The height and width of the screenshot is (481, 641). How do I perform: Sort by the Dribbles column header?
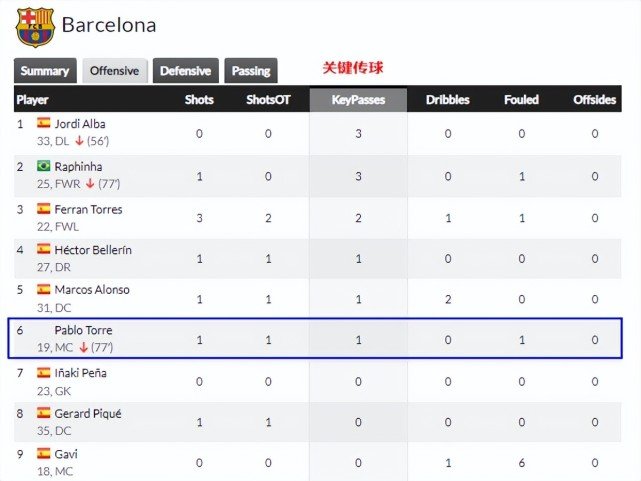[x=448, y=100]
